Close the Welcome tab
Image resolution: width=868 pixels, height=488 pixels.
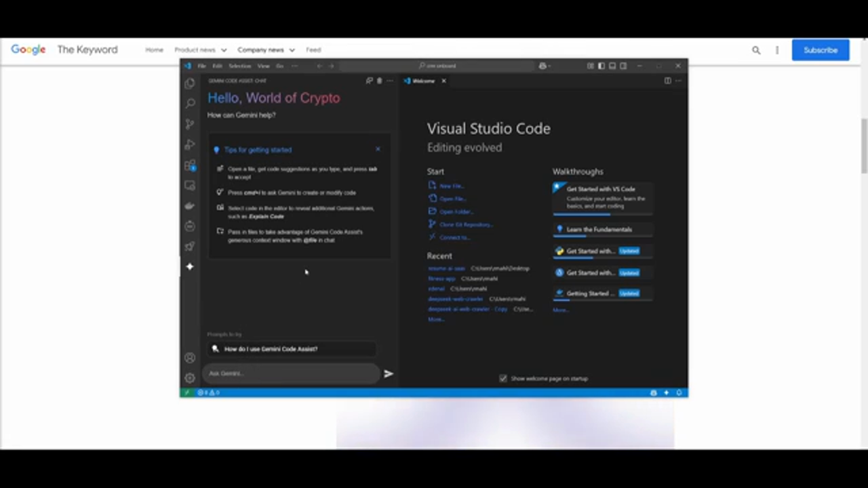(443, 81)
